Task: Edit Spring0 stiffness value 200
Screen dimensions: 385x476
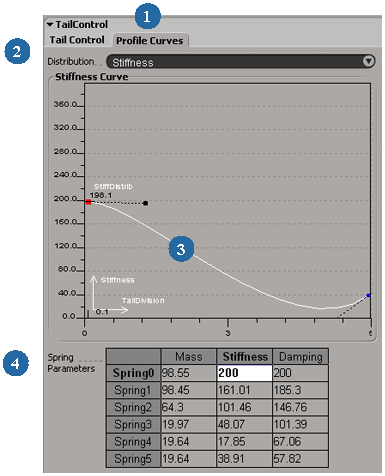Action: click(245, 373)
